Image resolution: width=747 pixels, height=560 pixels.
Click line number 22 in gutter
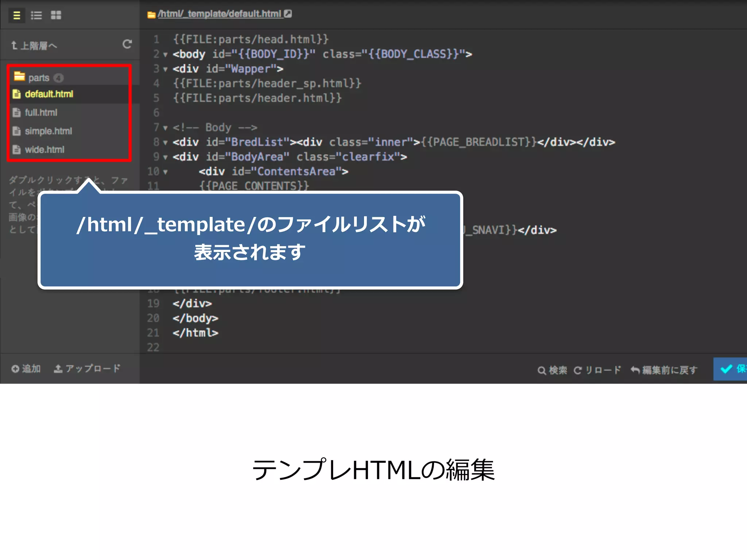pos(153,347)
